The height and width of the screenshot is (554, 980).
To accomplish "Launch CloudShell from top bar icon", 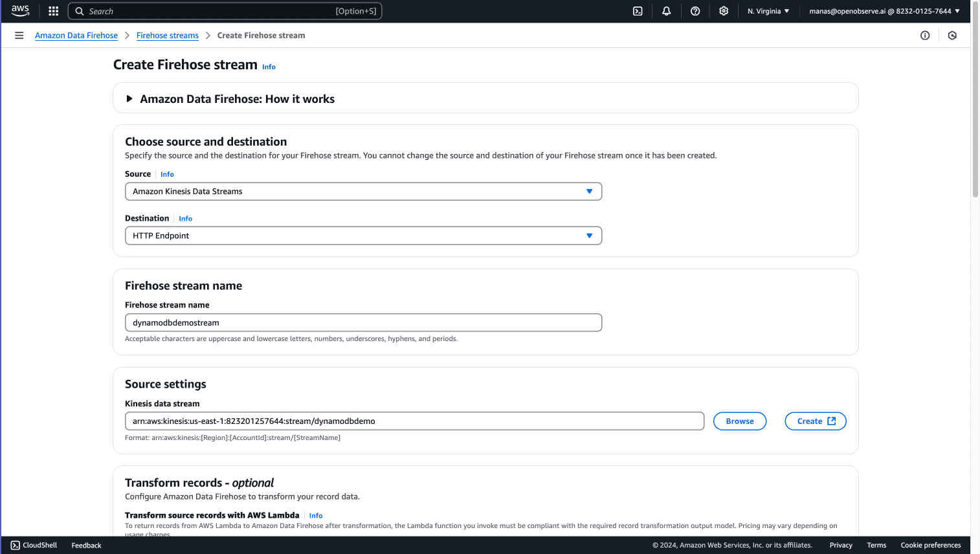I will [x=638, y=11].
